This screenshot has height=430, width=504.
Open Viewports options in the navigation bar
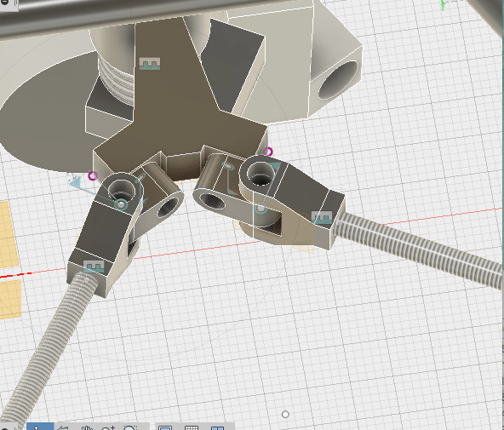pyautogui.click(x=217, y=427)
